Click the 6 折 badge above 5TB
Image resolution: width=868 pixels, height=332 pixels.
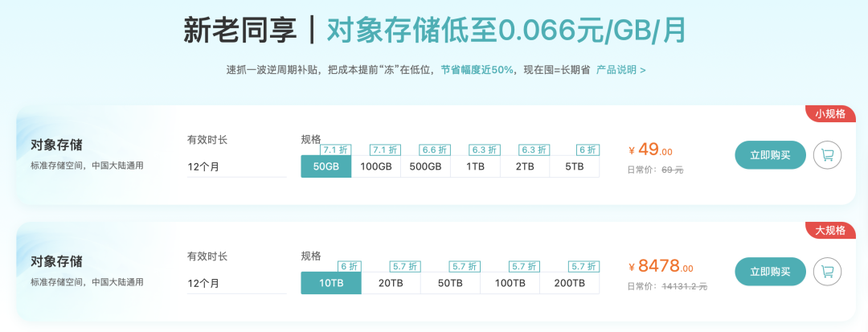(x=588, y=150)
